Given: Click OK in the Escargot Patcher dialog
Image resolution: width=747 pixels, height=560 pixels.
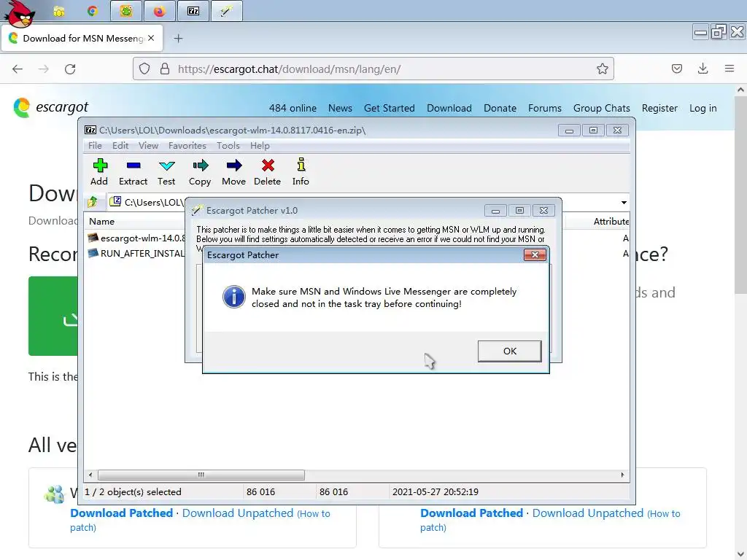Looking at the screenshot, I should pos(509,351).
